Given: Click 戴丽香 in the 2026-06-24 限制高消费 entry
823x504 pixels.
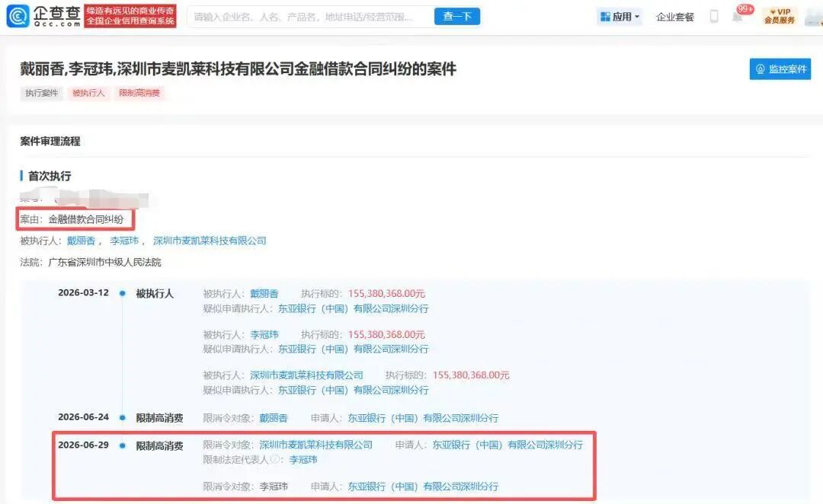Looking at the screenshot, I should pos(274,418).
